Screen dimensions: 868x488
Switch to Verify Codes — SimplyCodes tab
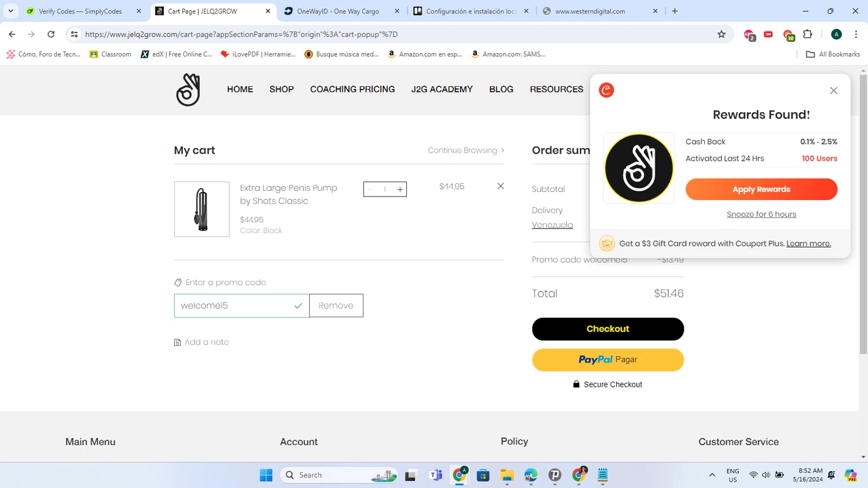coord(80,11)
